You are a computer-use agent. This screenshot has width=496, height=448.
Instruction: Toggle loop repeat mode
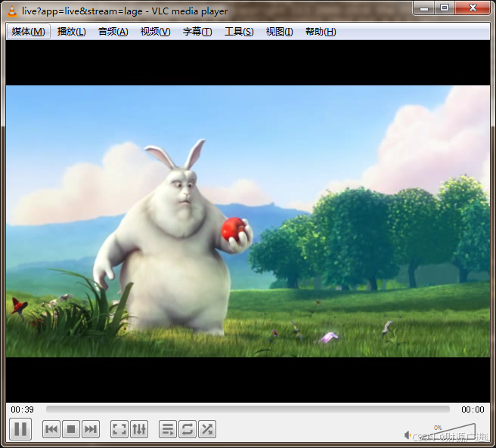pos(188,429)
